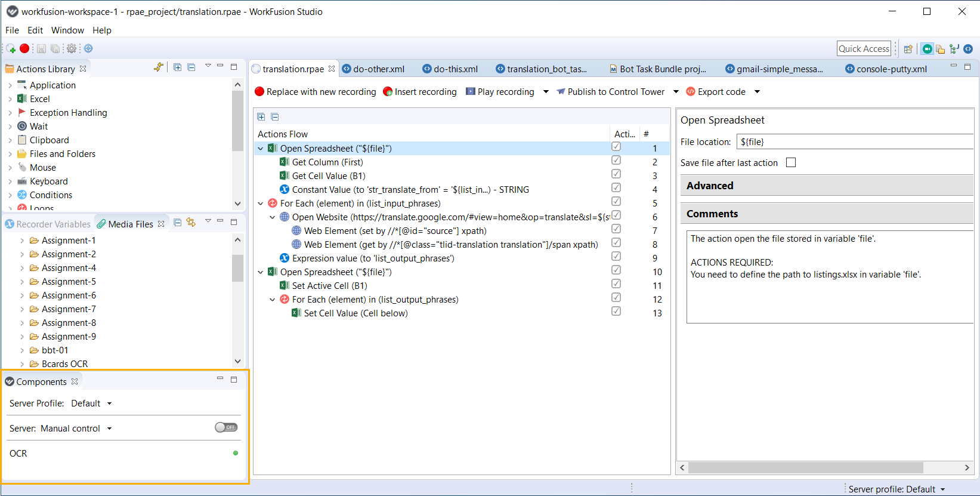
Task: Click Publish to Control Tower
Action: click(x=610, y=92)
